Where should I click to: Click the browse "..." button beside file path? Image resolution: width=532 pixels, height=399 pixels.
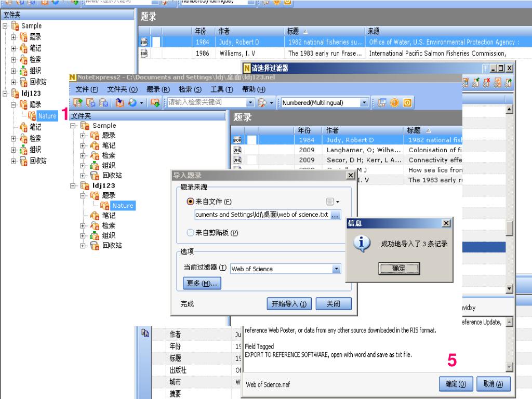[335, 215]
